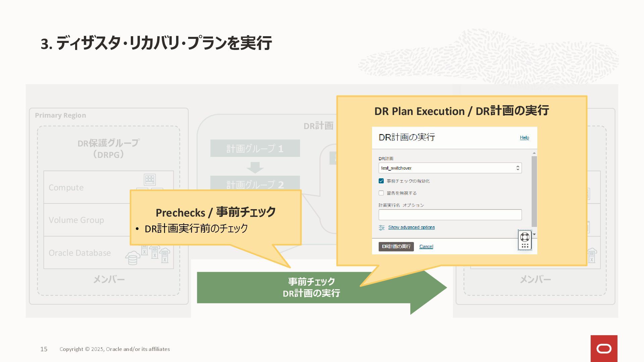Click the Cancel link
Screen dimensions: 644x362
(426, 247)
